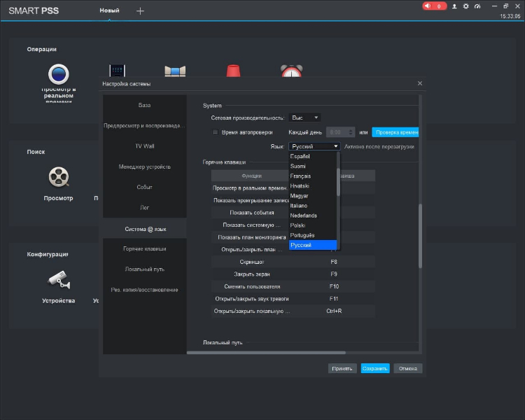The height and width of the screenshot is (420, 525).
Task: Select the Система @ язык section
Action: (145, 229)
